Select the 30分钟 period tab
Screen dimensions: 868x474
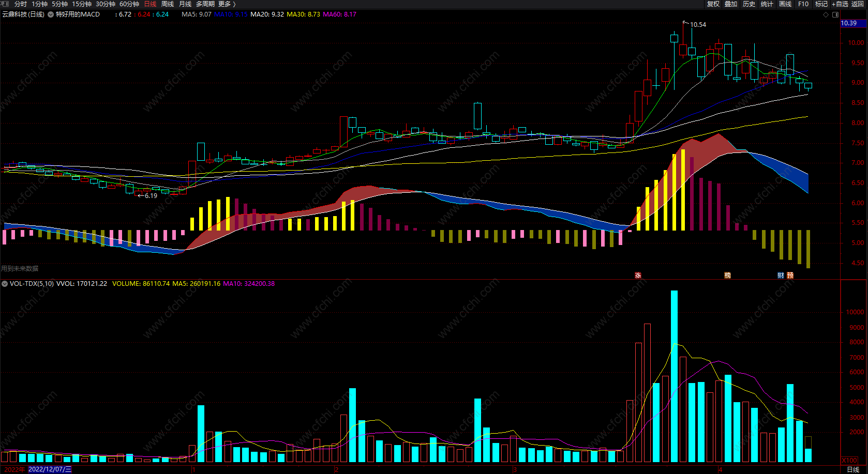point(106,4)
